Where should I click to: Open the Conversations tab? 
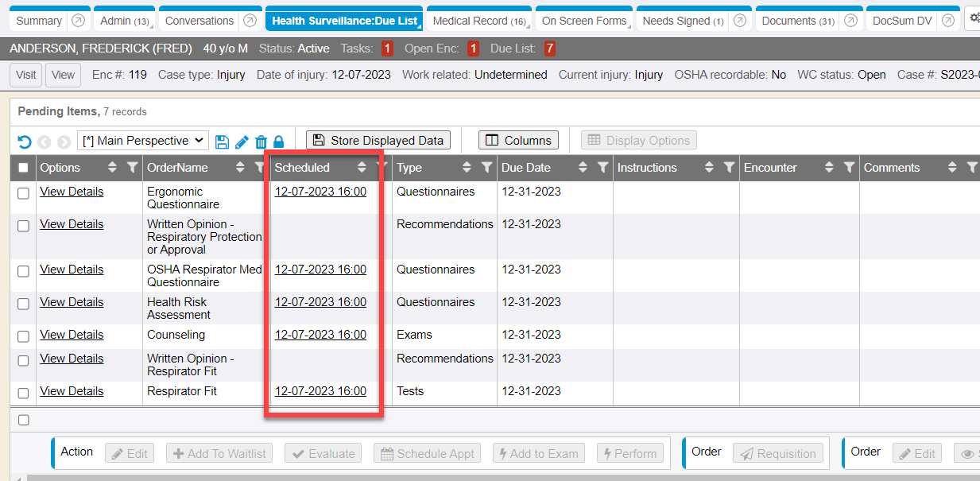coord(199,21)
